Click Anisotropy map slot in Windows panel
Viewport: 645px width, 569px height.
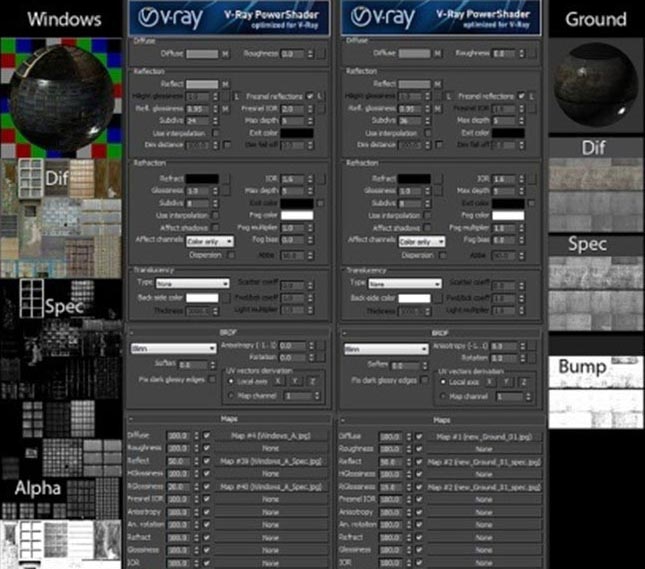[x=320, y=346]
